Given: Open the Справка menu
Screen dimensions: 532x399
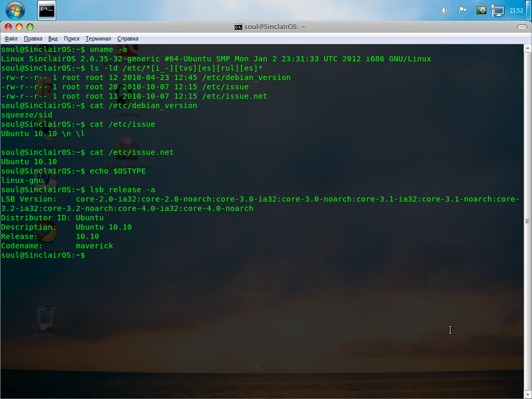Looking at the screenshot, I should click(128, 38).
